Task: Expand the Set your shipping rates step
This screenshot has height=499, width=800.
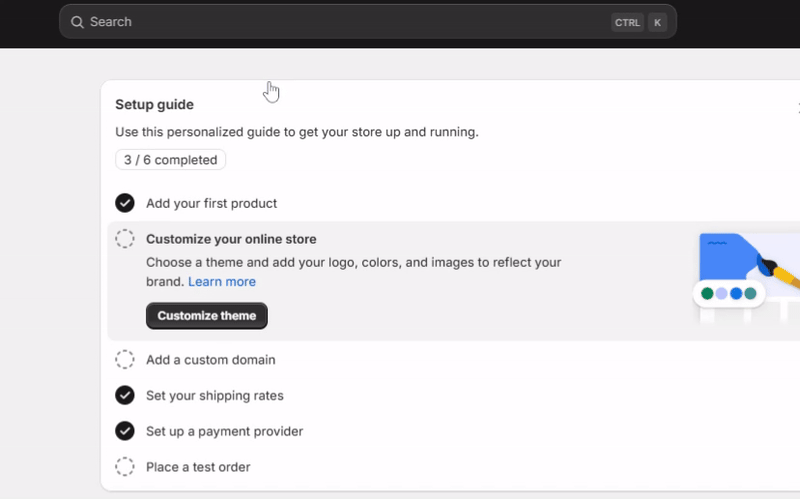Action: pyautogui.click(x=214, y=395)
